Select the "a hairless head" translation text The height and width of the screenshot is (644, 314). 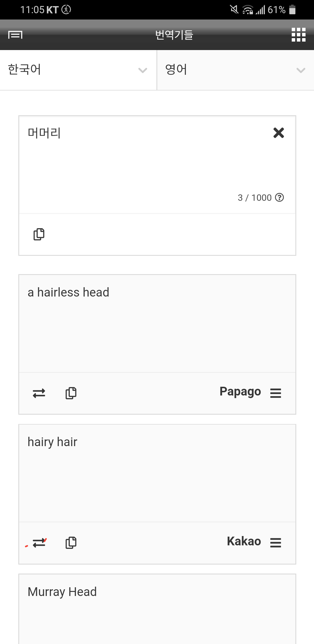point(68,292)
